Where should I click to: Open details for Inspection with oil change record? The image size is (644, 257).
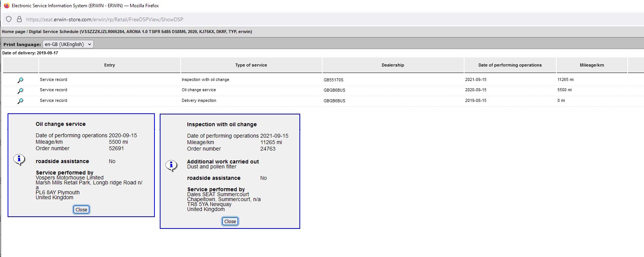click(20, 80)
